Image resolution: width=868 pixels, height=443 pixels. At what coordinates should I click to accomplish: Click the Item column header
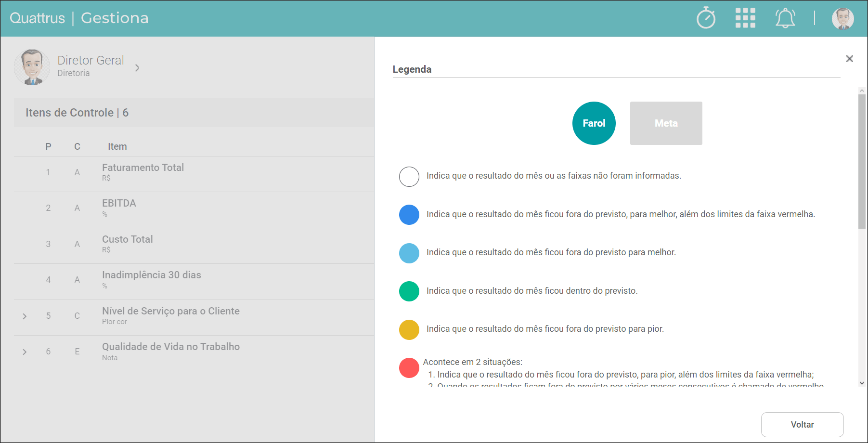117,146
